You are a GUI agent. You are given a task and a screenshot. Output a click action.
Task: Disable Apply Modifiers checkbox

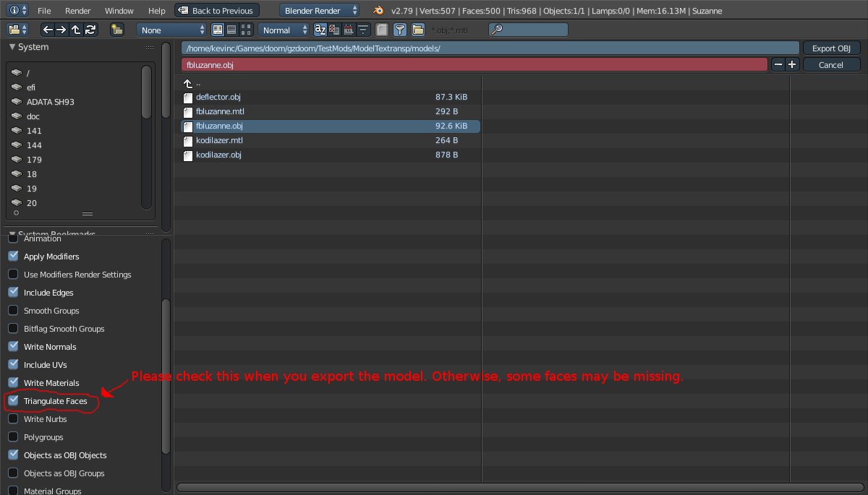pyautogui.click(x=13, y=256)
